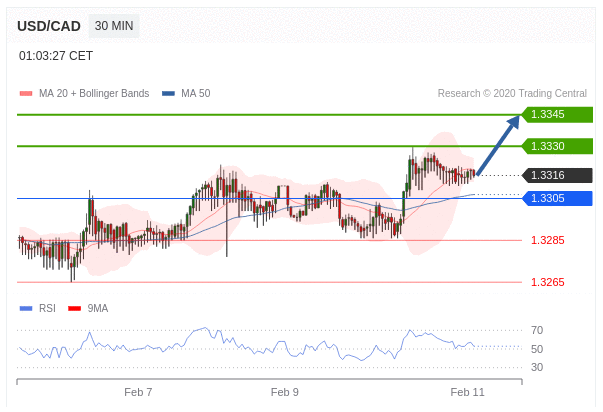Click the red 1.3285 support label

tap(548, 240)
